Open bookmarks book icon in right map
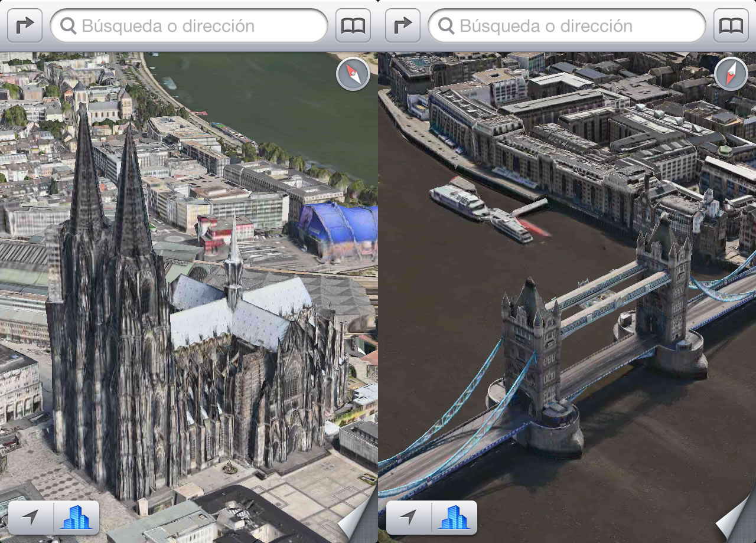This screenshot has width=756, height=543. coord(731,26)
